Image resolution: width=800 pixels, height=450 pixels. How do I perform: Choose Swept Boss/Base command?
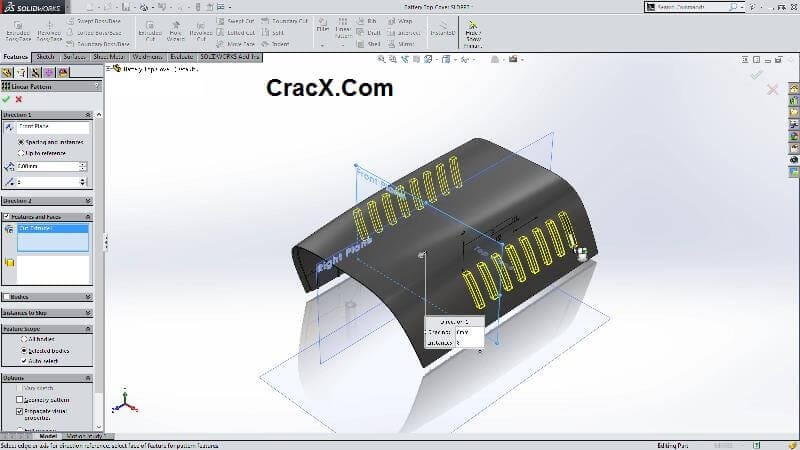[94, 21]
